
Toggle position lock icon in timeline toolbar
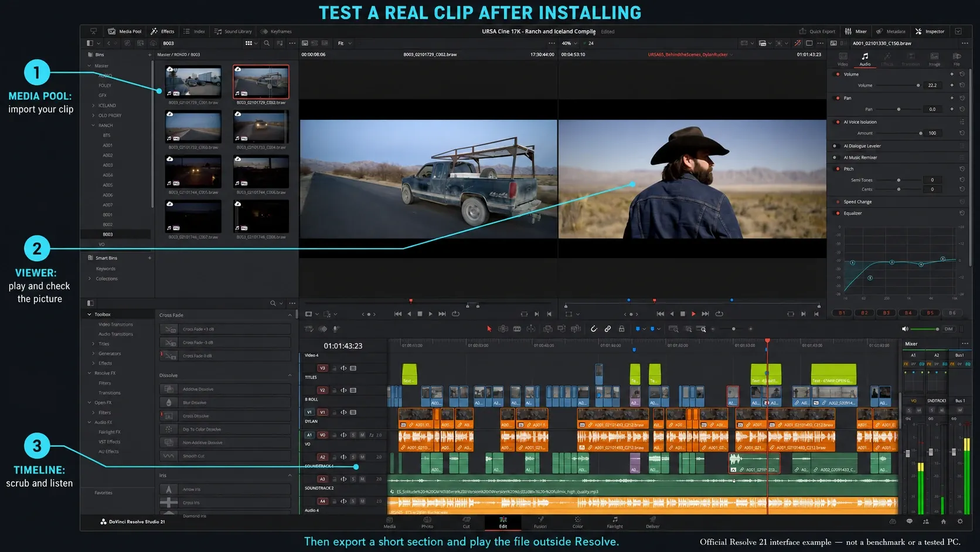(622, 329)
